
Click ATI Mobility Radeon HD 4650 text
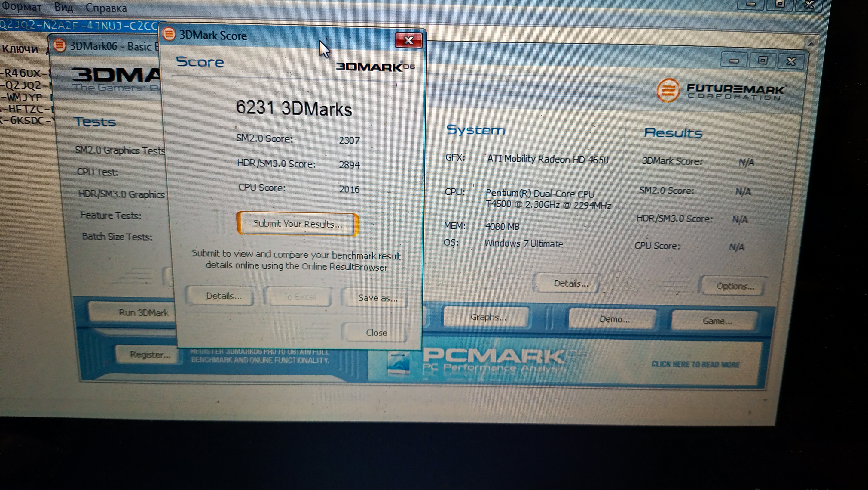click(548, 159)
